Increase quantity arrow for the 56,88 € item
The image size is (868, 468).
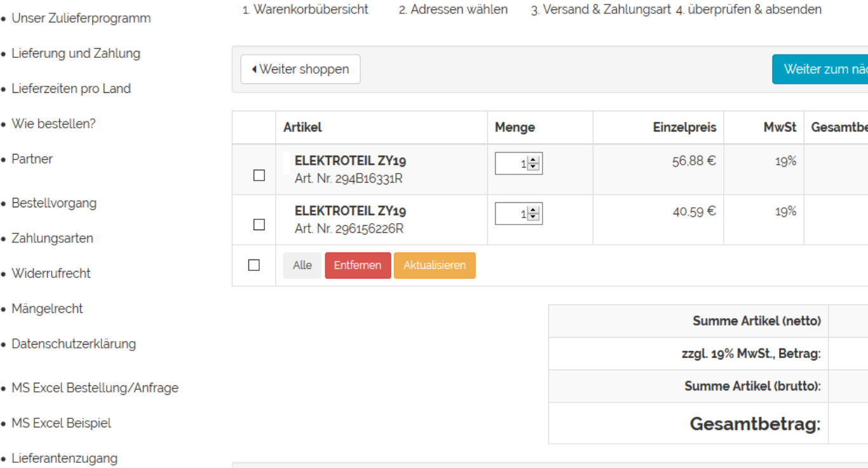(534, 160)
